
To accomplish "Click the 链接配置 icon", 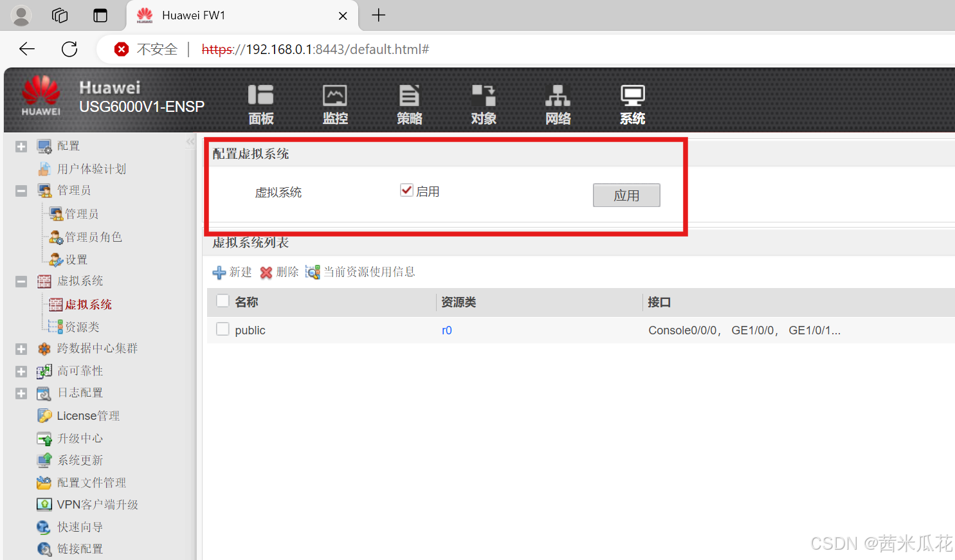I will [x=44, y=549].
